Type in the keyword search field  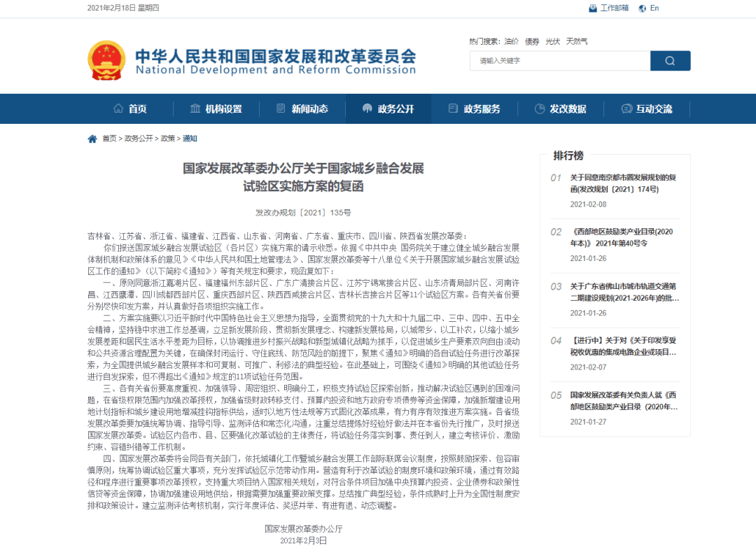coord(559,61)
